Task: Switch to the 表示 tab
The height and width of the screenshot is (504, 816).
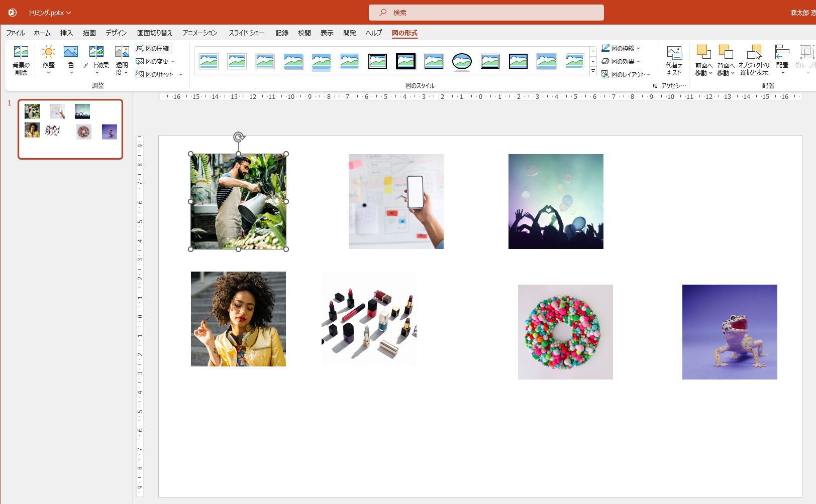Action: pos(327,33)
